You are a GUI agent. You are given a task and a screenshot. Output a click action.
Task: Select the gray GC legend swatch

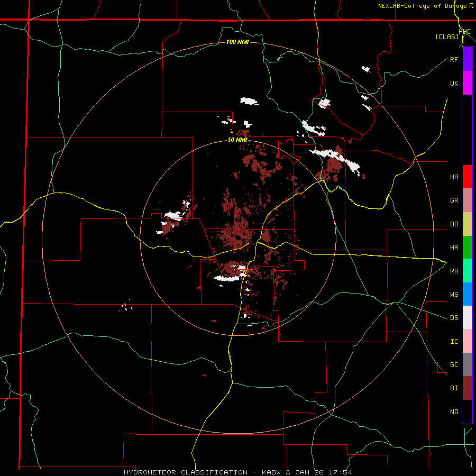(467, 364)
